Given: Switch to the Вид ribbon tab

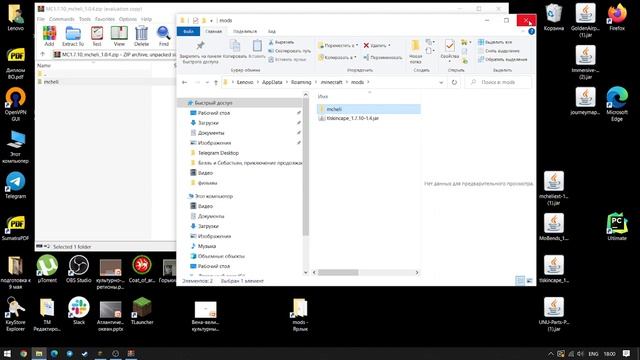Looking at the screenshot, I should [x=271, y=31].
